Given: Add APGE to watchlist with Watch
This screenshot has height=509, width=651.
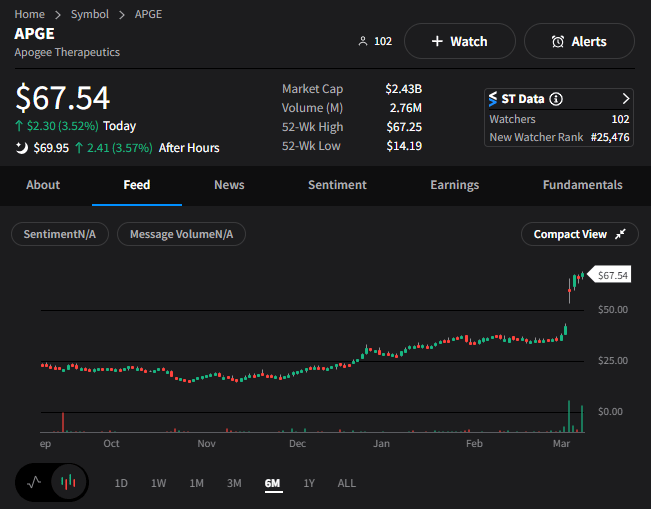Looking at the screenshot, I should tap(460, 41).
